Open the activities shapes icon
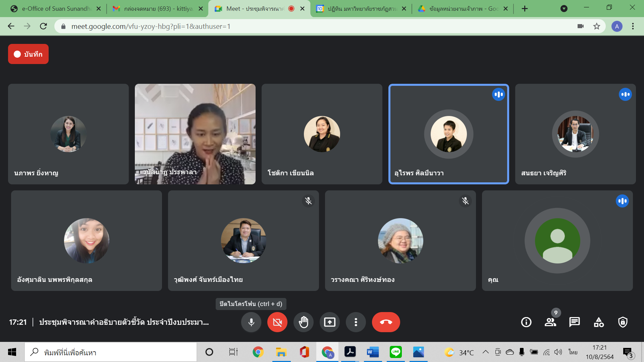The height and width of the screenshot is (362, 644). (x=599, y=322)
